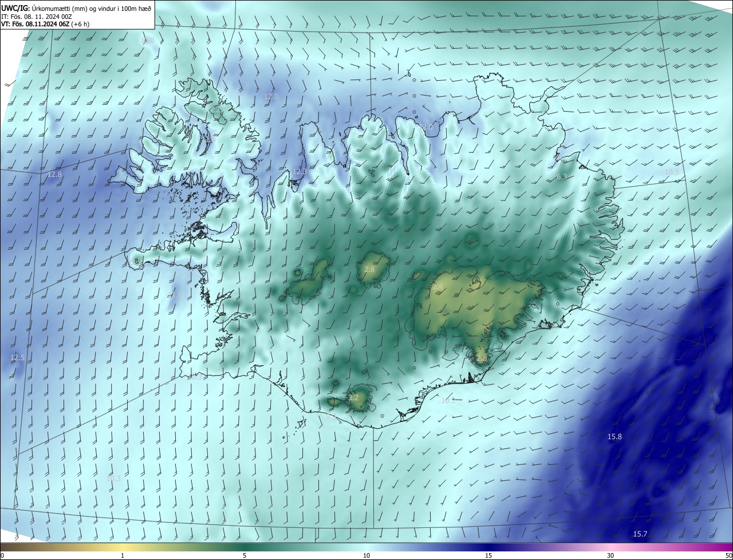
Task: Click the 2.4 label on the largest glacier
Action: pyautogui.click(x=438, y=286)
